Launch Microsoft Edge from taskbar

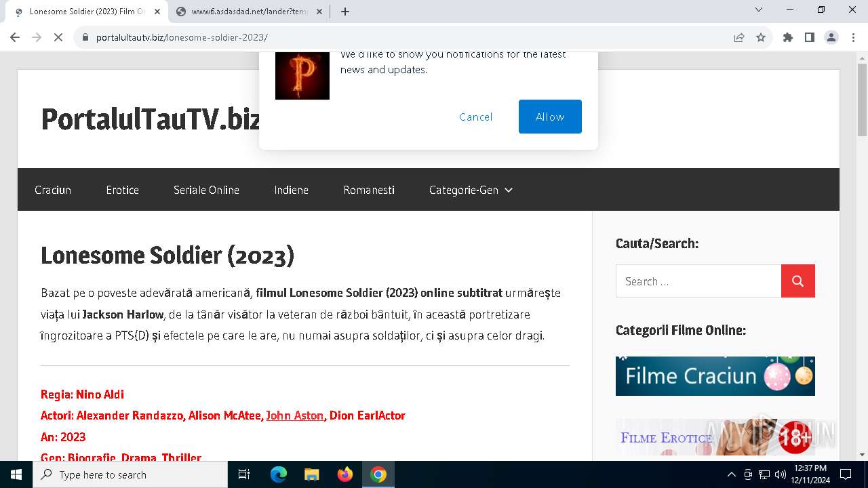[x=279, y=474]
